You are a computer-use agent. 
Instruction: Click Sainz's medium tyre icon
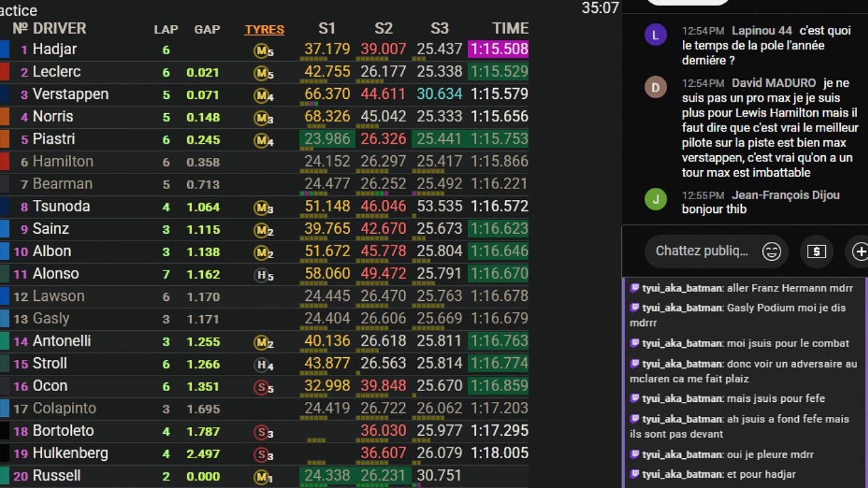(263, 229)
